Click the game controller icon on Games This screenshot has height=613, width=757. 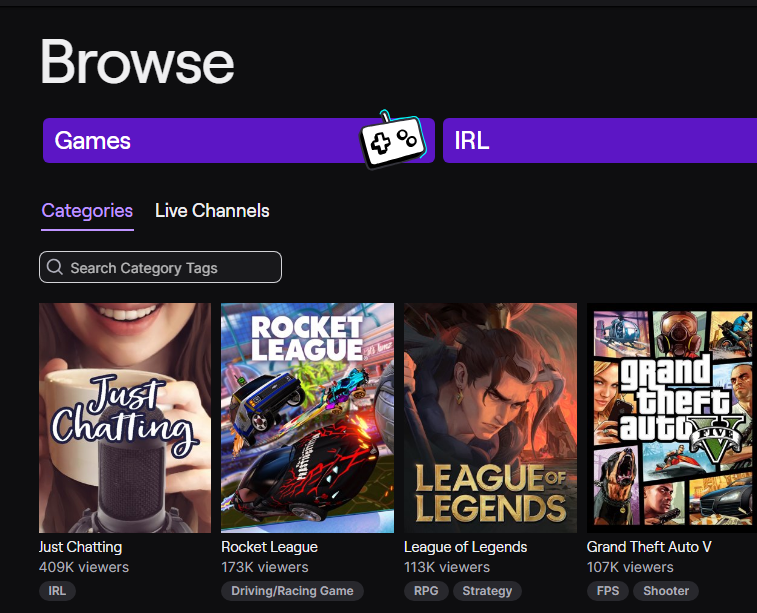click(x=393, y=139)
